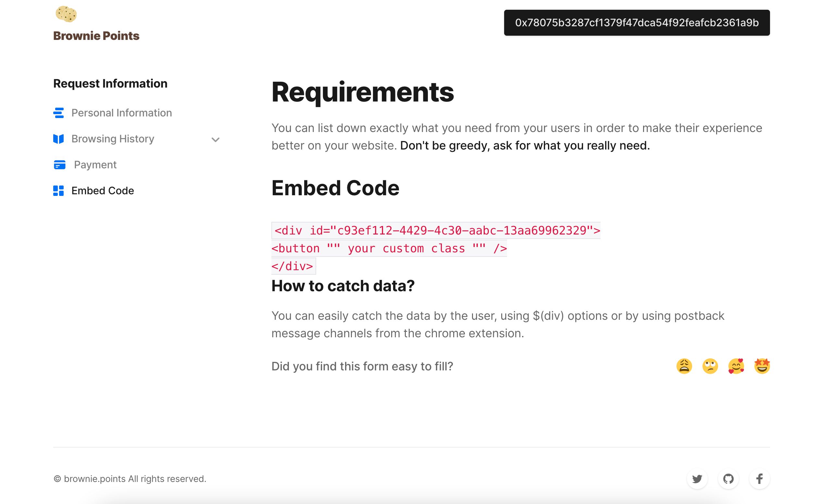Expand the Browsing History dropdown chevron

click(216, 139)
